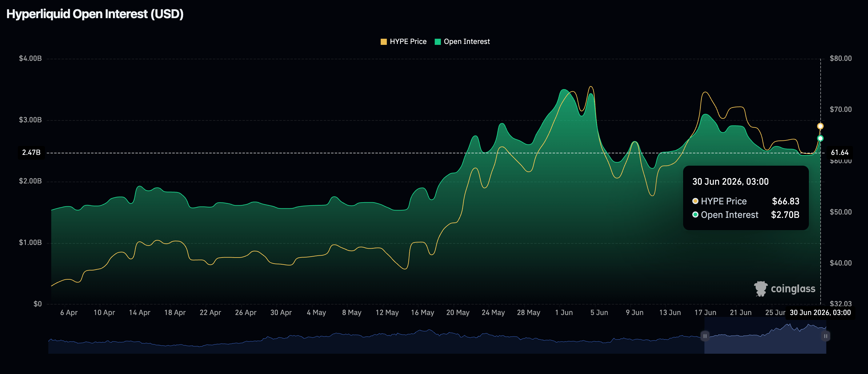Click the yellow HYPE Price legend swatch

383,42
